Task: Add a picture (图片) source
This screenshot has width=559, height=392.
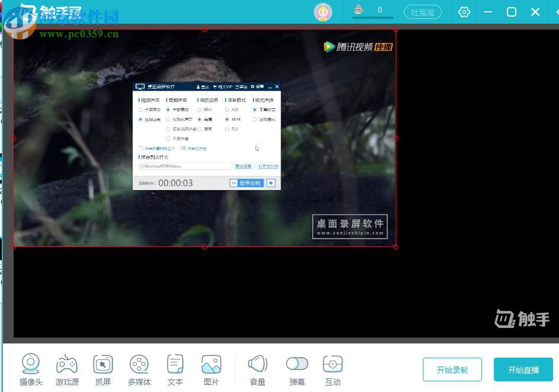Action: pos(211,369)
